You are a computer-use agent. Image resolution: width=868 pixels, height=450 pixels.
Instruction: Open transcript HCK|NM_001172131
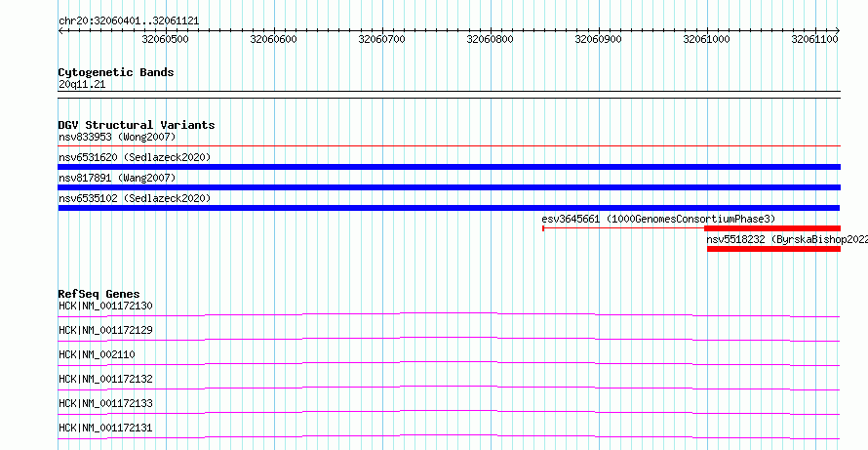click(105, 428)
